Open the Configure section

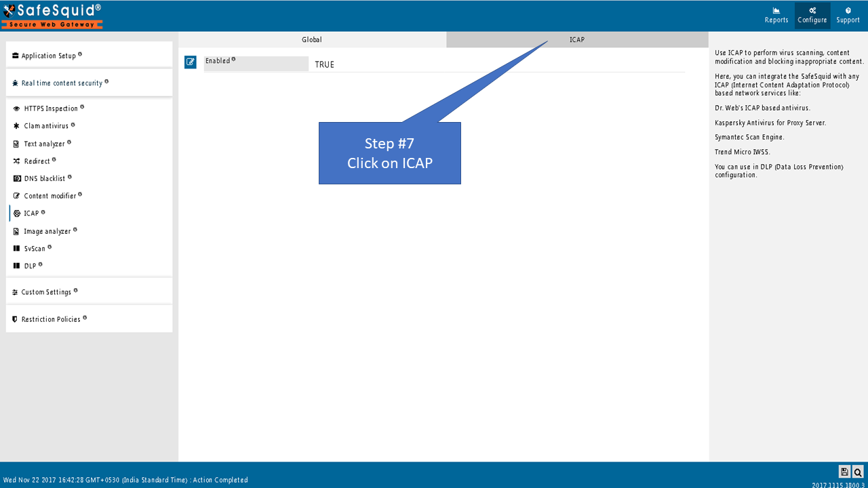tap(812, 15)
